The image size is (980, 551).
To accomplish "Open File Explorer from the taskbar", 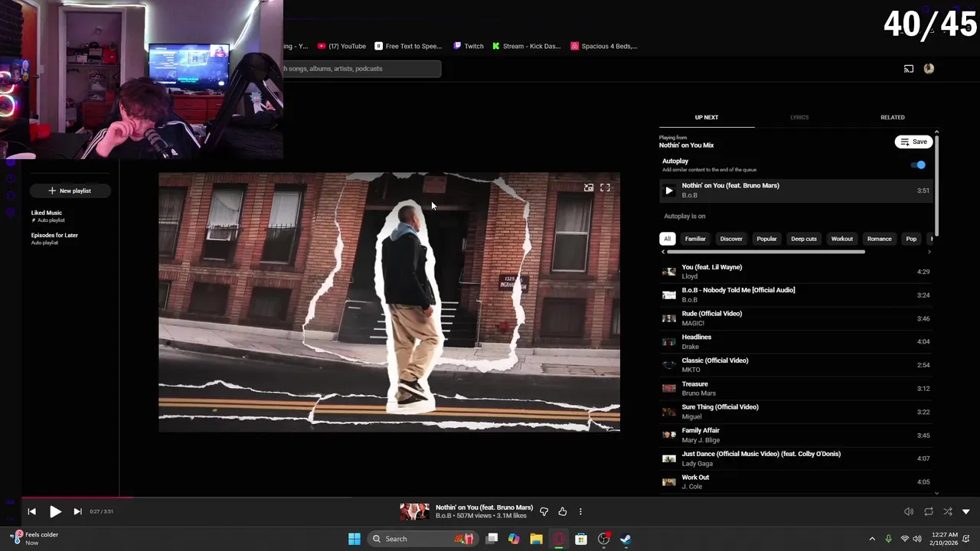I will click(536, 539).
